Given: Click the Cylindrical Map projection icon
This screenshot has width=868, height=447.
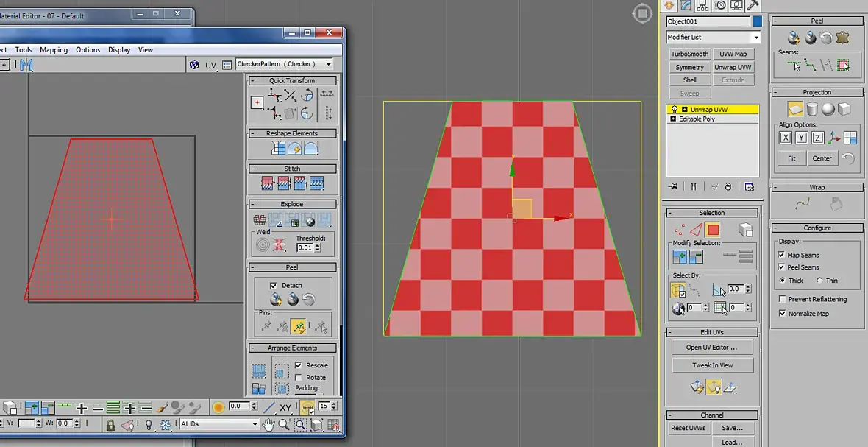Looking at the screenshot, I should click(812, 109).
